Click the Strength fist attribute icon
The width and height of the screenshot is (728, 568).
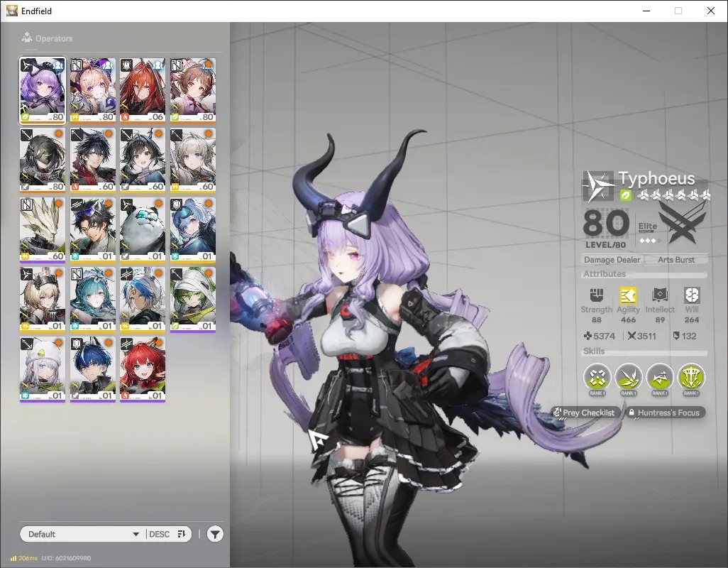click(x=597, y=295)
